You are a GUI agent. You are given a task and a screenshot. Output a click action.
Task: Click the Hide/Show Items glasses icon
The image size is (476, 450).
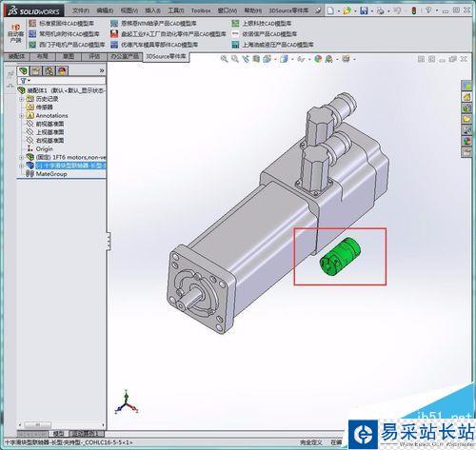[x=301, y=59]
